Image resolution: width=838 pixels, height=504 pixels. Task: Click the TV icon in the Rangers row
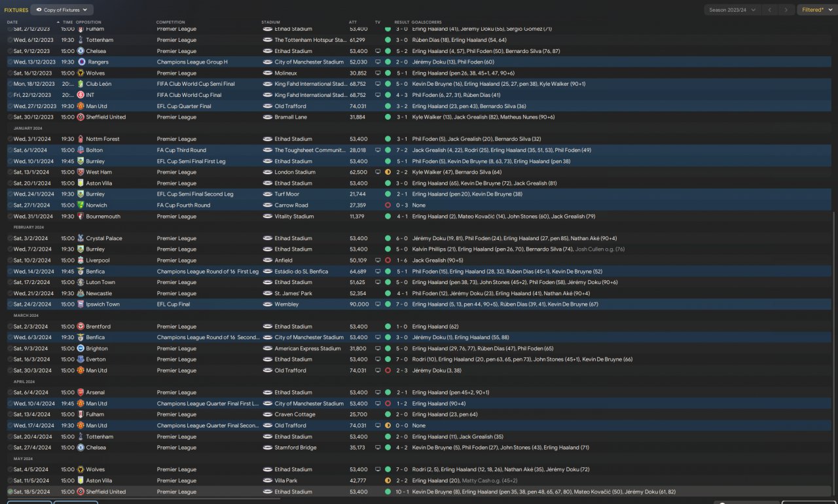click(378, 62)
